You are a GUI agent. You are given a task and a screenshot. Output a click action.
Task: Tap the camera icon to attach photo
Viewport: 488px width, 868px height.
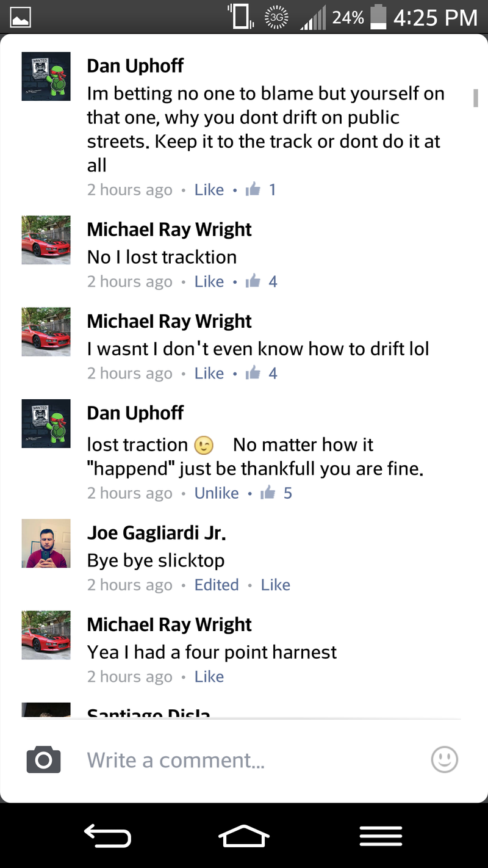point(43,760)
